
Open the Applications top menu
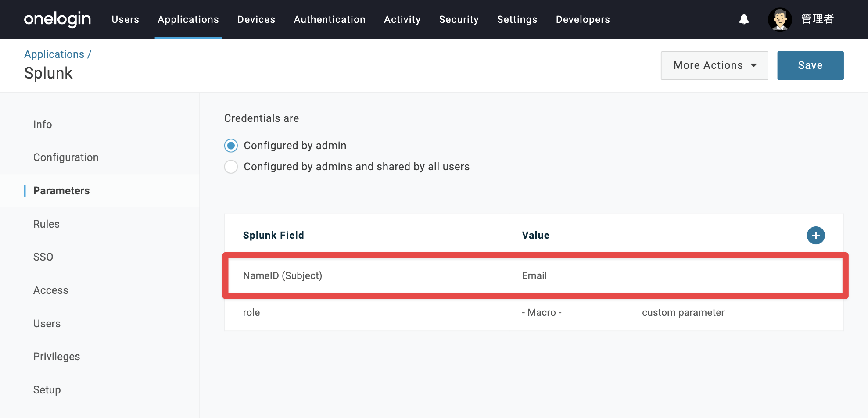pyautogui.click(x=188, y=19)
